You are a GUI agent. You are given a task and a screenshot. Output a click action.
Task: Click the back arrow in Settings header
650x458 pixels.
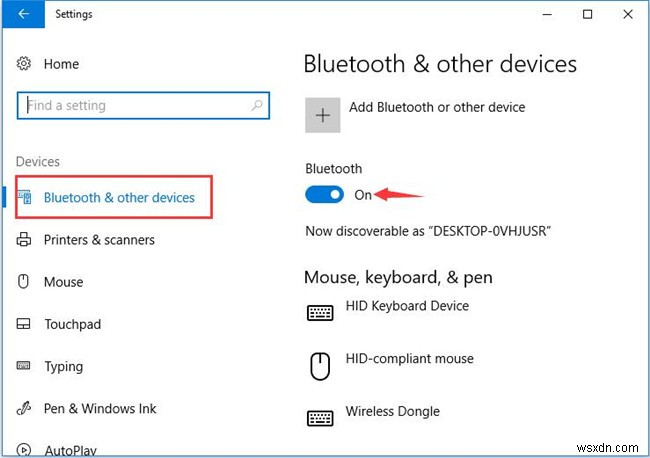22,15
